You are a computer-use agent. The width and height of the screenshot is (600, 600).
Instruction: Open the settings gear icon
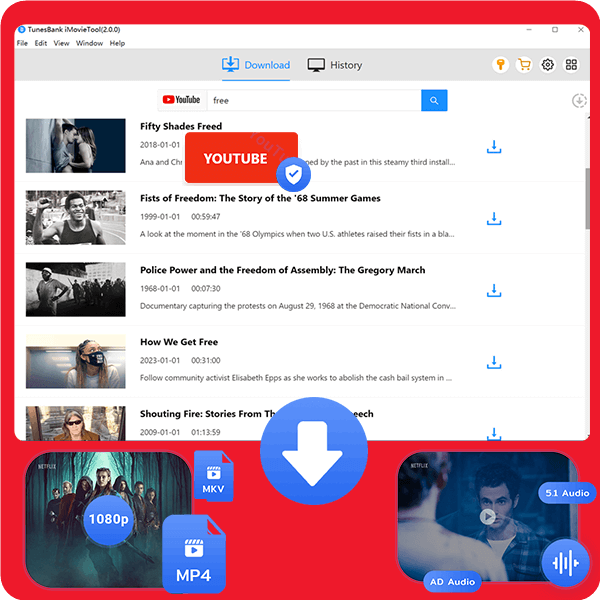[x=548, y=65]
